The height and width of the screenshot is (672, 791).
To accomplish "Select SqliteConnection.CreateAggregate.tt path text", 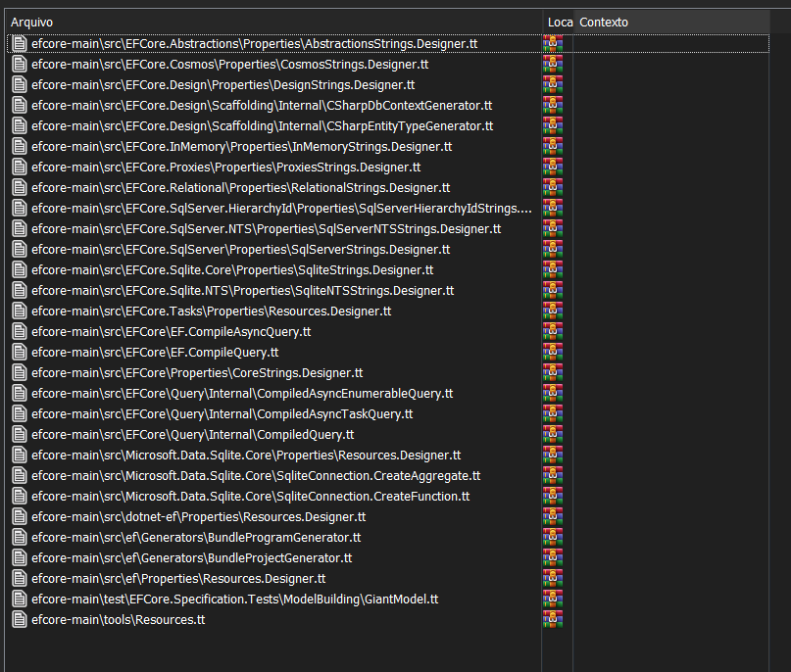I will pos(256,476).
